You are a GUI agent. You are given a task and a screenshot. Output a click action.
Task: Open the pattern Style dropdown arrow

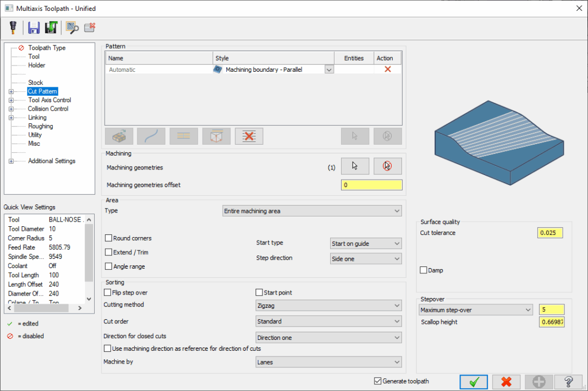[x=329, y=69]
